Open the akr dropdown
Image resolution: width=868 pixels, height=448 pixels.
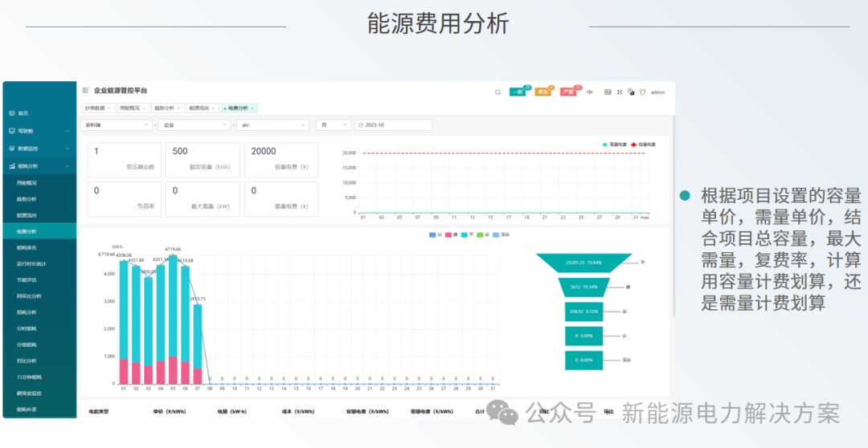[273, 125]
